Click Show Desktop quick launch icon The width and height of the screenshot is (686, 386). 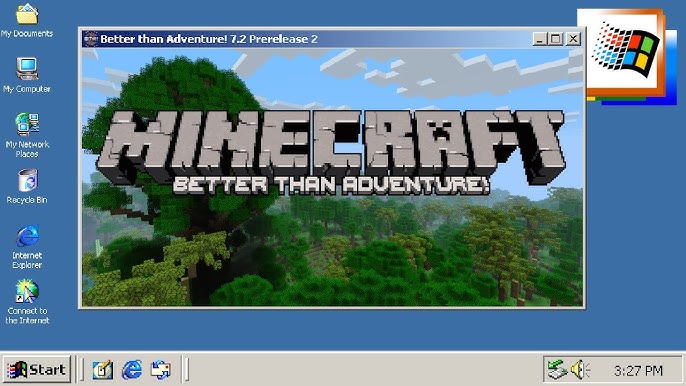(x=103, y=370)
